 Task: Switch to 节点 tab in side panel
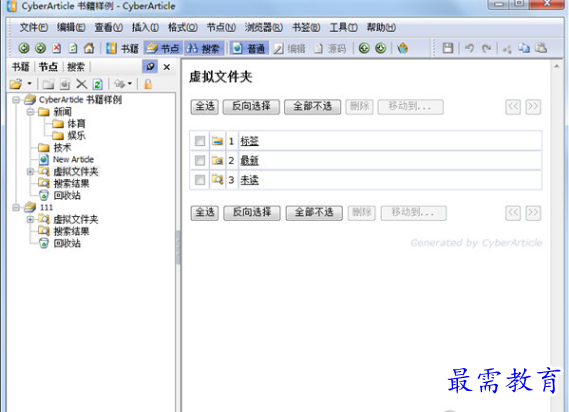click(48, 67)
